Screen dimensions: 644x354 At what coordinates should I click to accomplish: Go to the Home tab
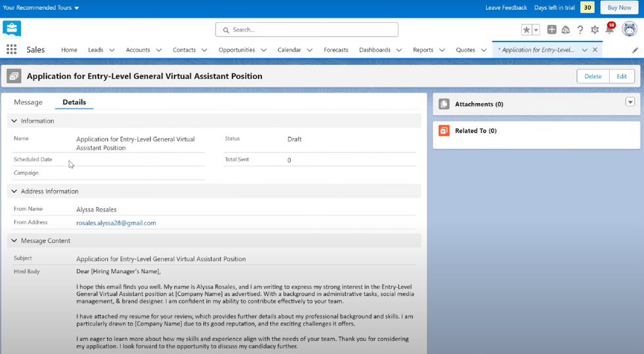(x=69, y=50)
